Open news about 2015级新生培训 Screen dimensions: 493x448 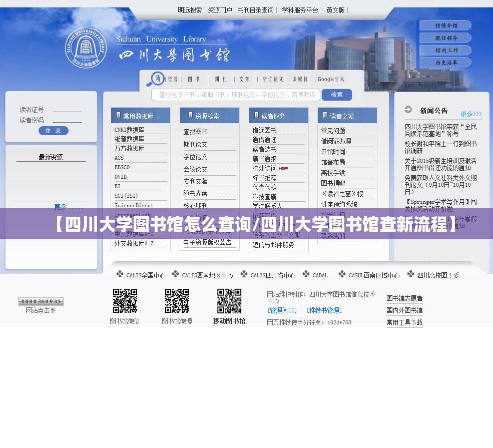tap(440, 164)
